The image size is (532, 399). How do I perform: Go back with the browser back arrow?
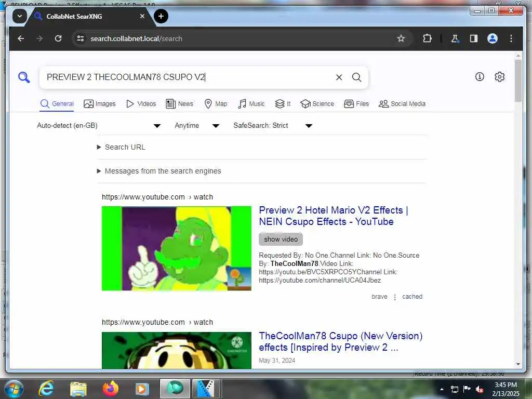click(21, 38)
